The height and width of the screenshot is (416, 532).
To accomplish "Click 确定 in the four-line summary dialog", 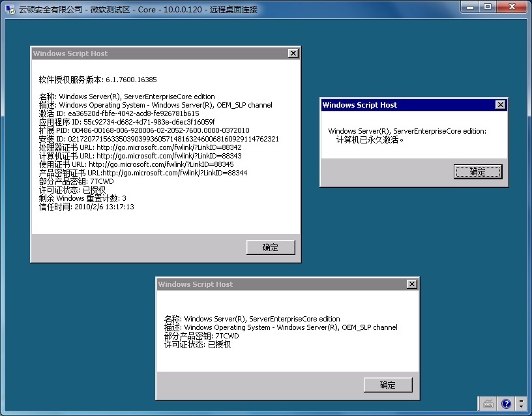I will click(x=388, y=385).
